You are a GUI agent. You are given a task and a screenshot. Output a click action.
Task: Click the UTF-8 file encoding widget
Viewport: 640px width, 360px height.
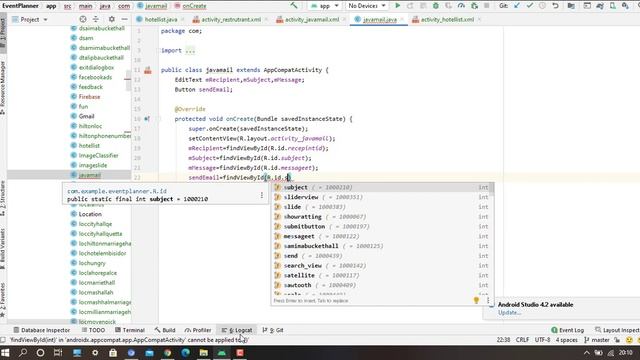(x=542, y=340)
